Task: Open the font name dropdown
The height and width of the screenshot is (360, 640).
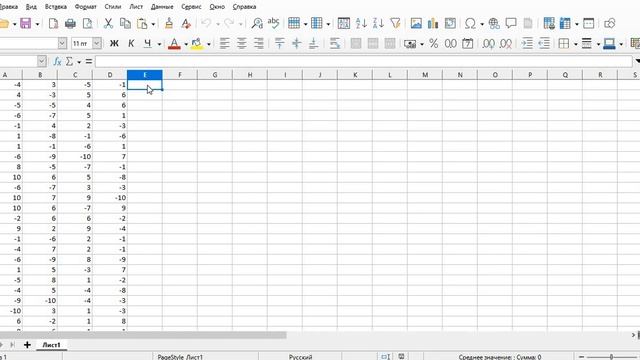Action: point(62,43)
